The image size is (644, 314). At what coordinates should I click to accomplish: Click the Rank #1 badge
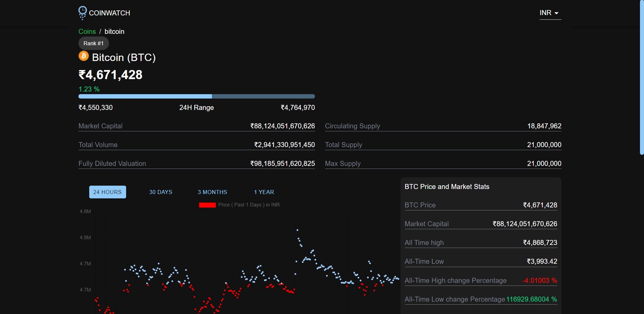pos(94,43)
